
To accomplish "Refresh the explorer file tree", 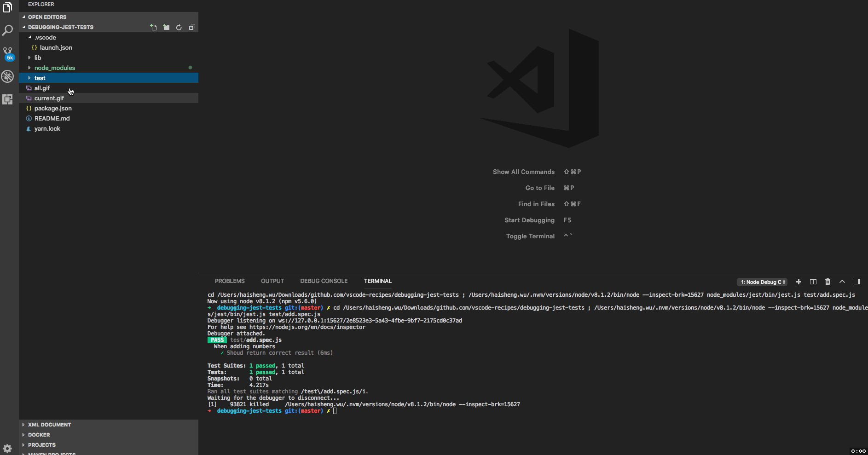I will tap(179, 27).
